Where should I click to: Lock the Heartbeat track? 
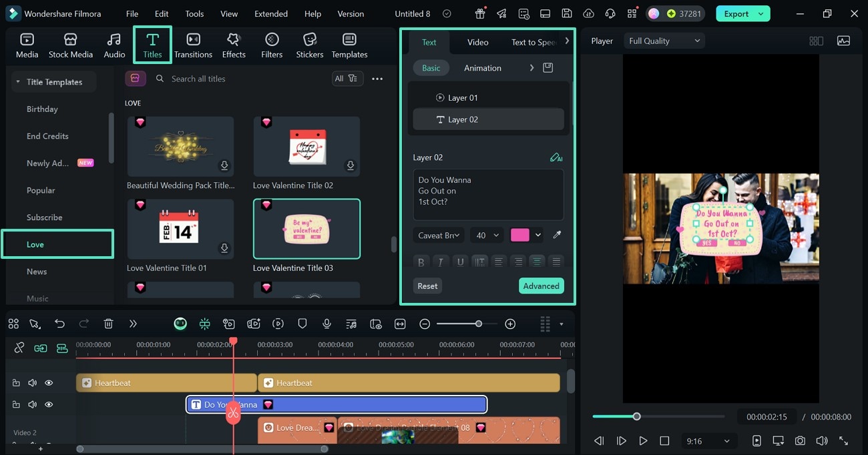point(16,383)
